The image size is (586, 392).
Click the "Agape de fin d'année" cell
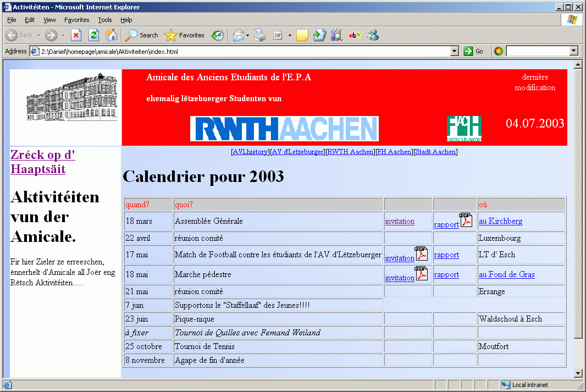pyautogui.click(x=278, y=360)
